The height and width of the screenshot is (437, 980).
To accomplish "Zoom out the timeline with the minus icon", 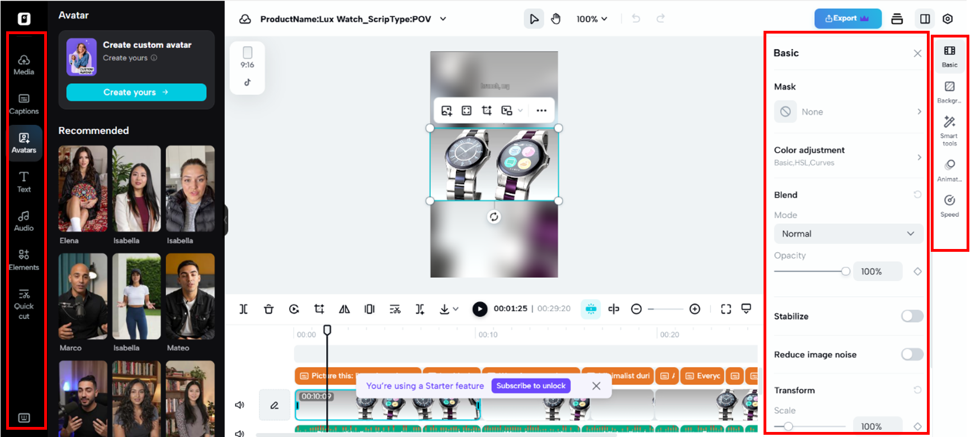I will 636,309.
